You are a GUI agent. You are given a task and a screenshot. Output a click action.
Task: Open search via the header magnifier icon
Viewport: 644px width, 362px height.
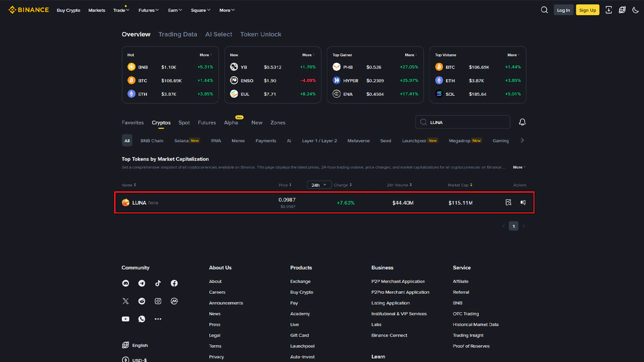tap(544, 10)
